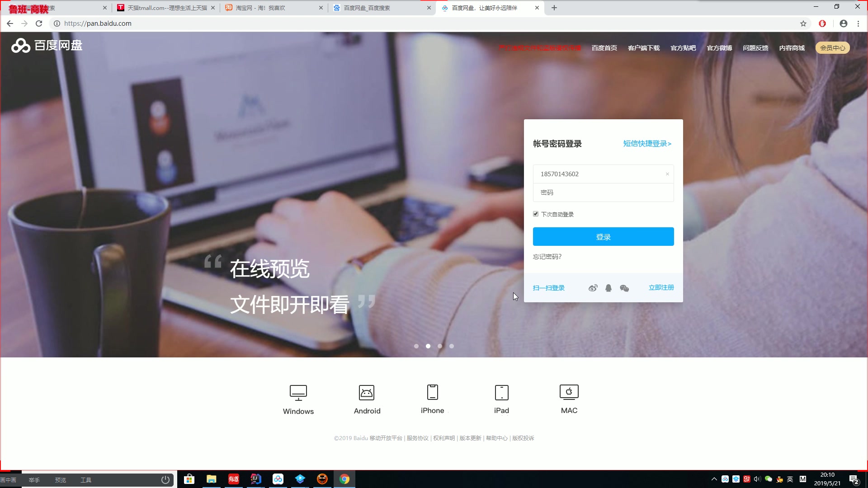Open 忘记密码 forgot password page
This screenshot has height=488, width=868.
coord(547,256)
